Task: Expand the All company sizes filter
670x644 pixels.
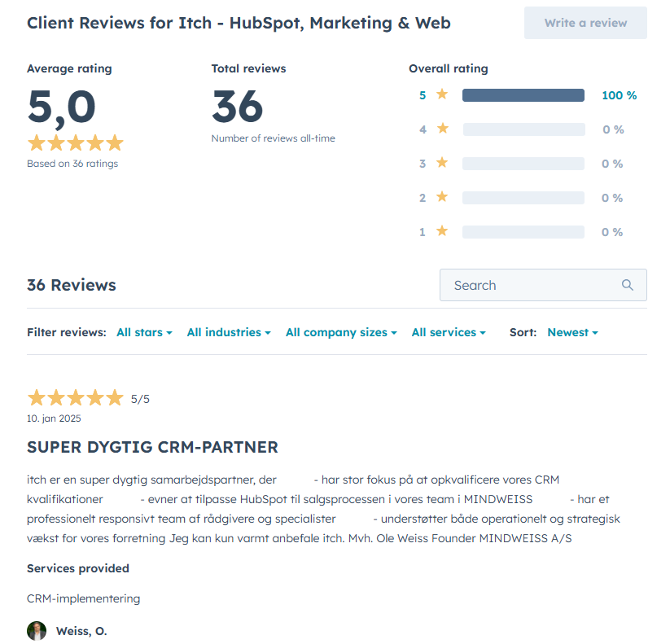Action: click(340, 332)
